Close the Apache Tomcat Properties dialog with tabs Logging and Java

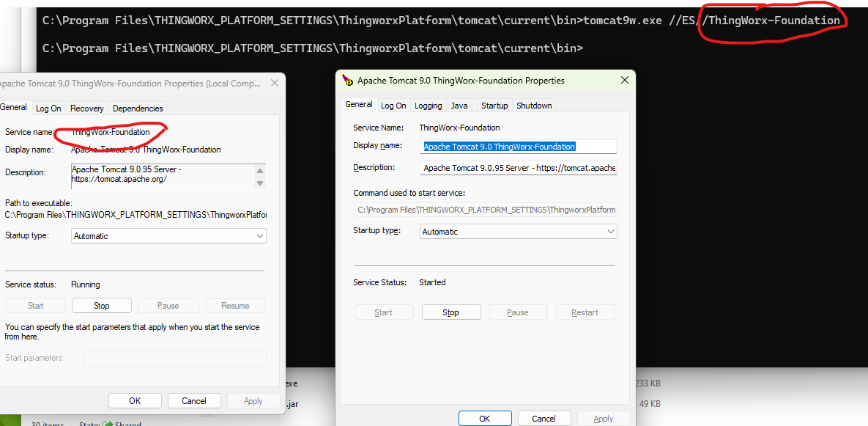pyautogui.click(x=624, y=81)
